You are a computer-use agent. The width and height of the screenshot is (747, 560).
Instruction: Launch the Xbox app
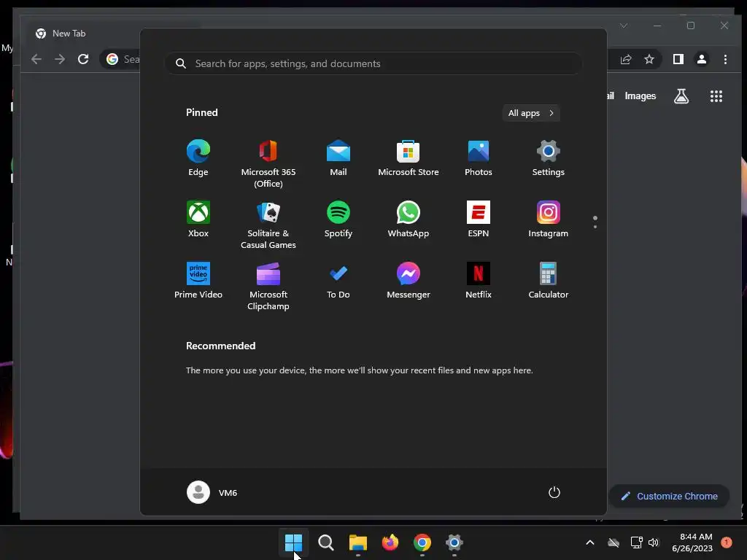coord(198,219)
